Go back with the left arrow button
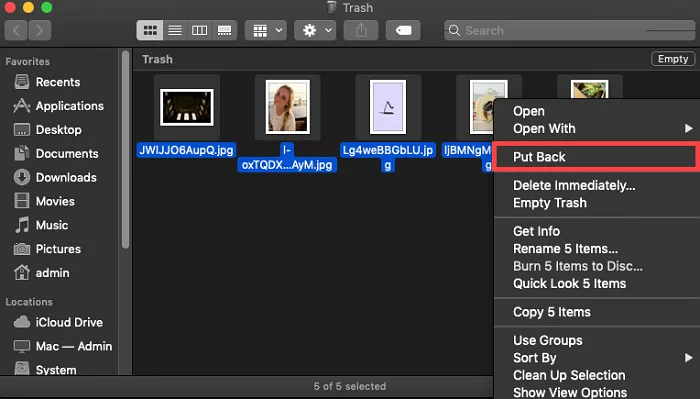 point(16,30)
